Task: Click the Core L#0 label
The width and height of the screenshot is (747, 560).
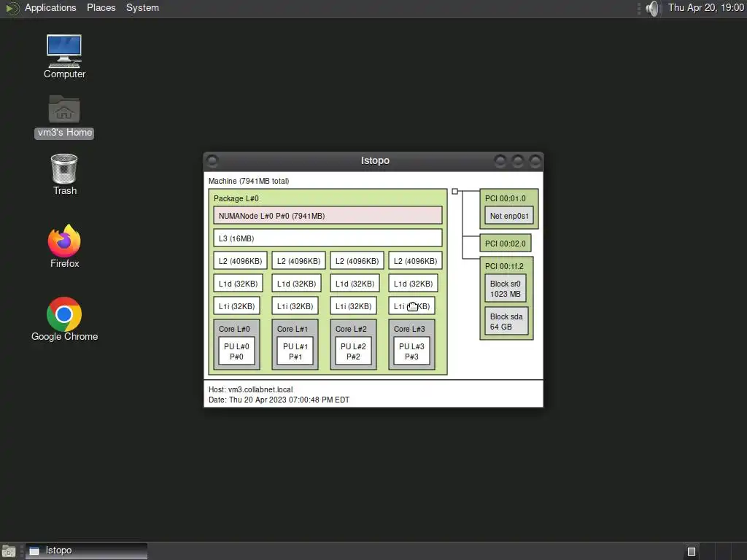Action: click(234, 329)
